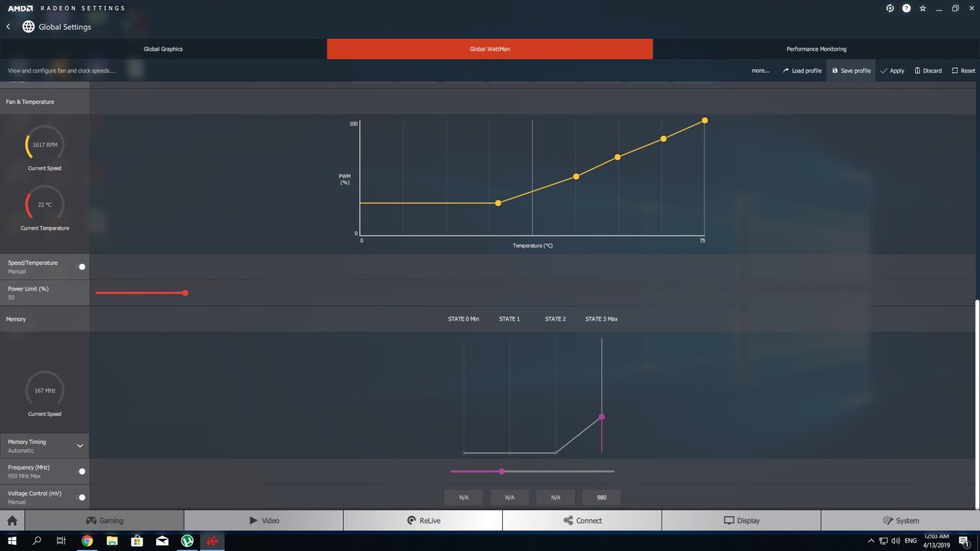
Task: Click the STATE 2 label
Action: click(x=556, y=319)
